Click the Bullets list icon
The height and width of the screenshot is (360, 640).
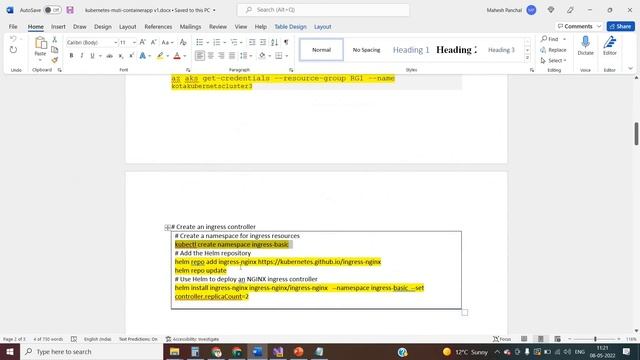(200, 42)
